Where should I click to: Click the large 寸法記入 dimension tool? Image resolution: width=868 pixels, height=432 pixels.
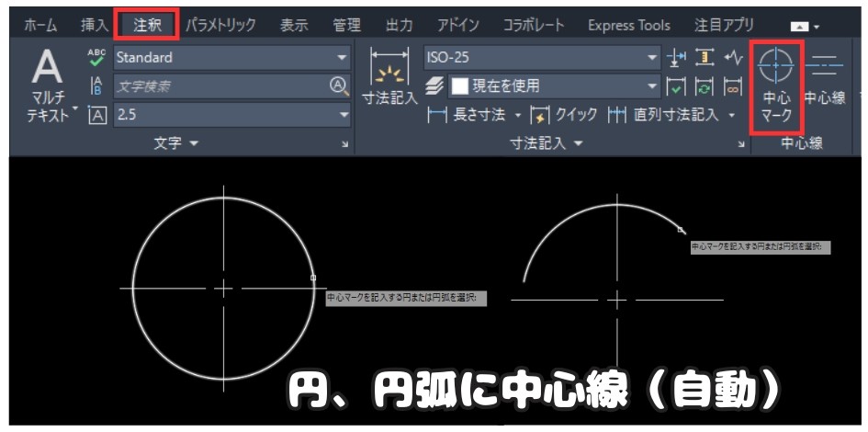tap(389, 76)
